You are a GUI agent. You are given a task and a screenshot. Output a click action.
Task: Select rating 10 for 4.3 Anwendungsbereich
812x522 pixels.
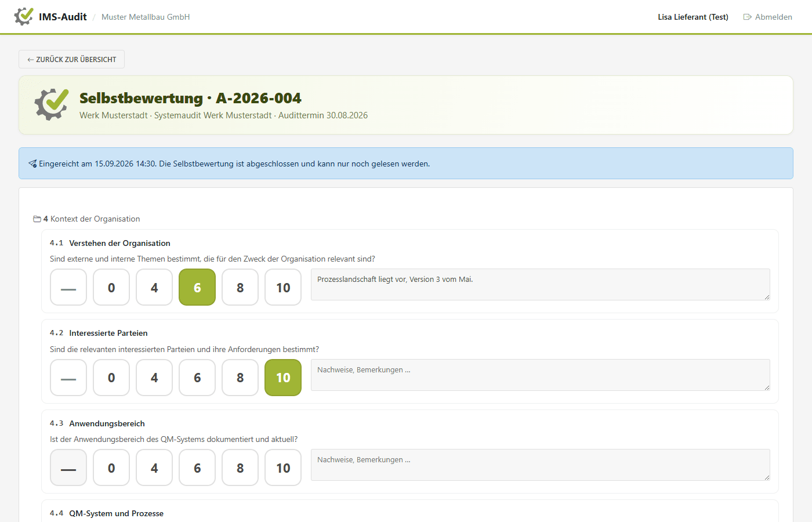pos(283,467)
